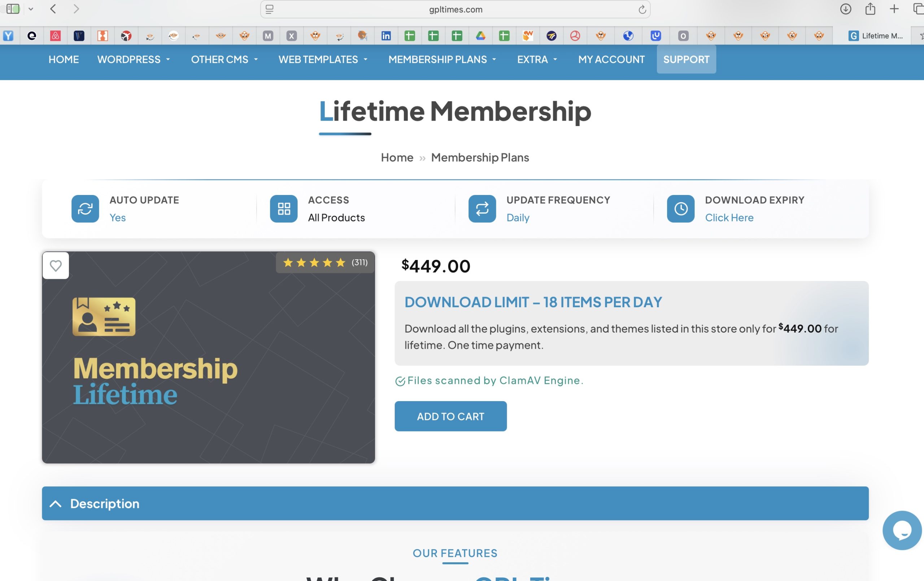Click the Auto Update refresh icon
Image resolution: width=924 pixels, height=581 pixels.
85,208
